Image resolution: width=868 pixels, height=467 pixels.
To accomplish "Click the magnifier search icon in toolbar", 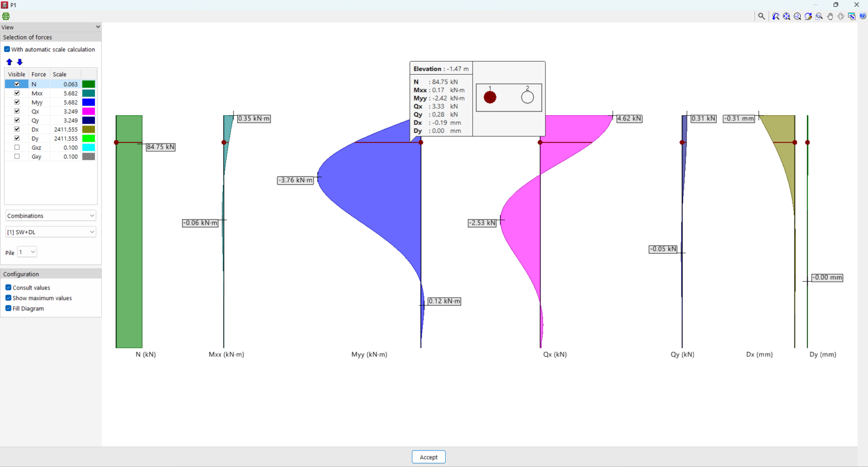I will (761, 16).
